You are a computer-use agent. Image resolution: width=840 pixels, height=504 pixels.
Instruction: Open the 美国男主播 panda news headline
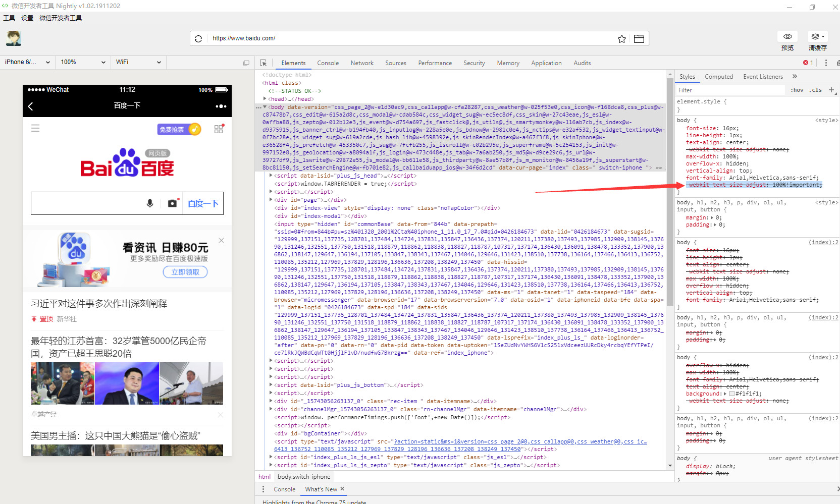point(116,436)
